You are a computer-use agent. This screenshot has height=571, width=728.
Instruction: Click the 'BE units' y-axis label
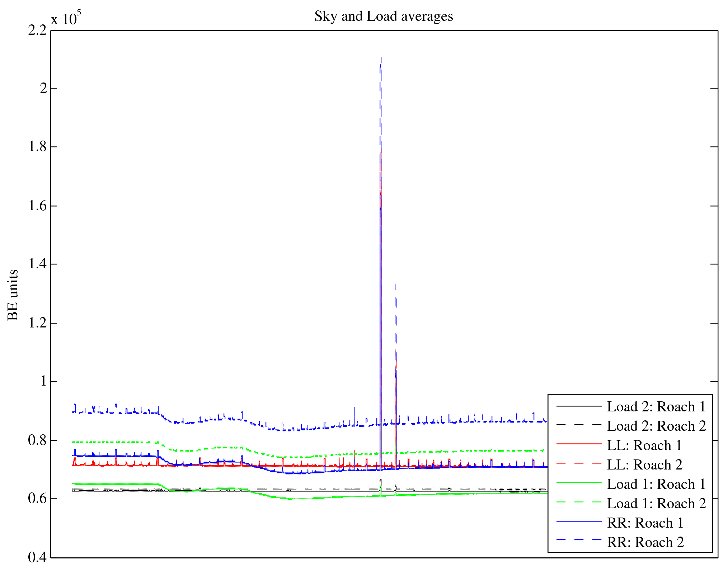click(x=13, y=295)
